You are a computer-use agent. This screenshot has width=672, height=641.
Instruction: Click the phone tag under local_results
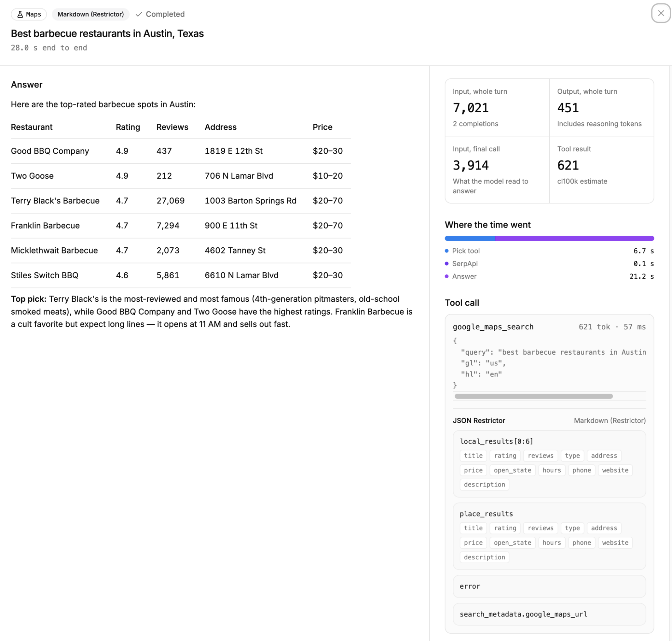click(582, 470)
